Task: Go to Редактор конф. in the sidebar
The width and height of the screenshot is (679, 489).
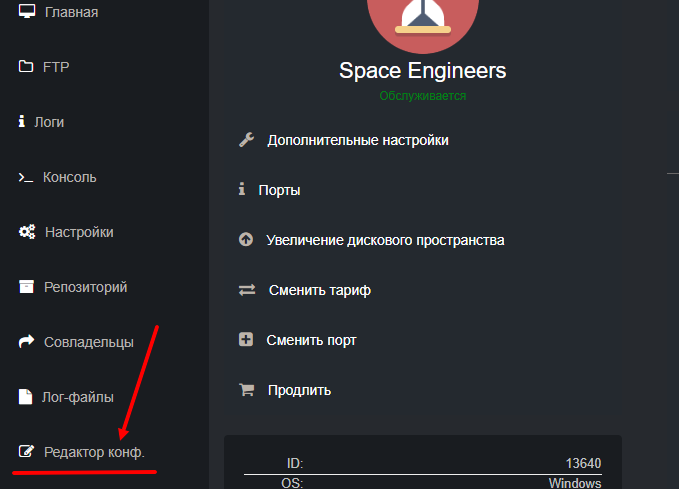Action: click(x=94, y=452)
